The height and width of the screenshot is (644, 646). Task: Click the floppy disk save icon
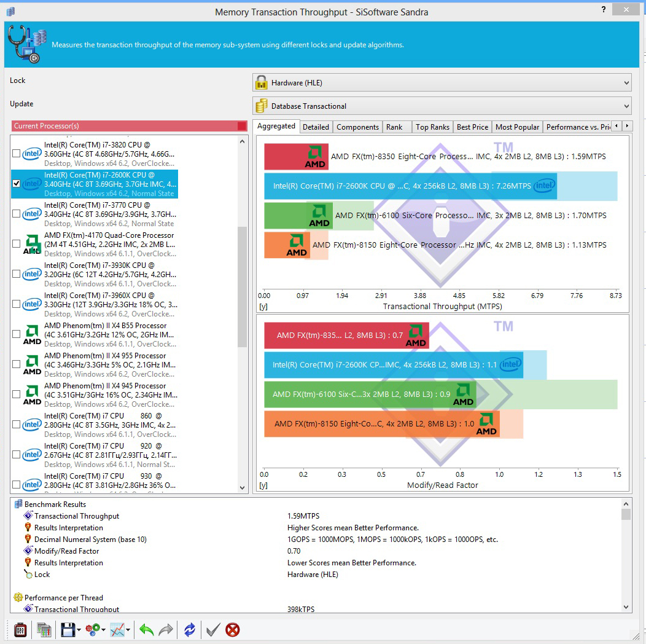(68, 630)
